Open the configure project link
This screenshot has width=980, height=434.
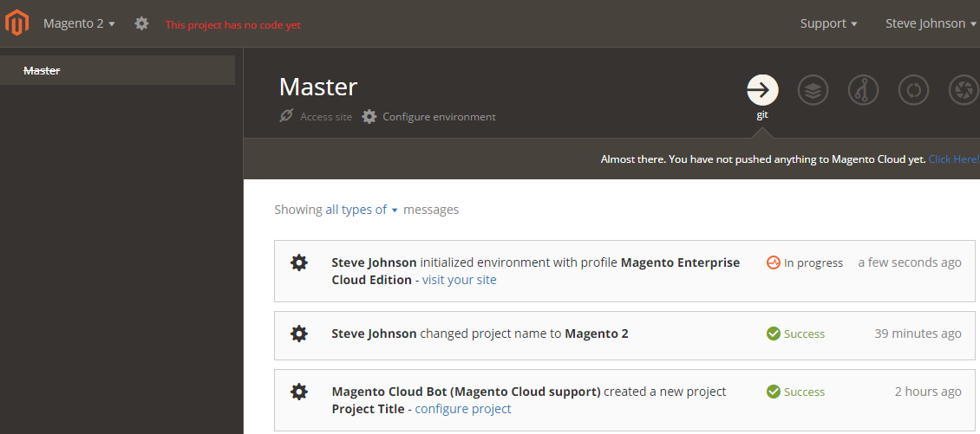point(463,409)
